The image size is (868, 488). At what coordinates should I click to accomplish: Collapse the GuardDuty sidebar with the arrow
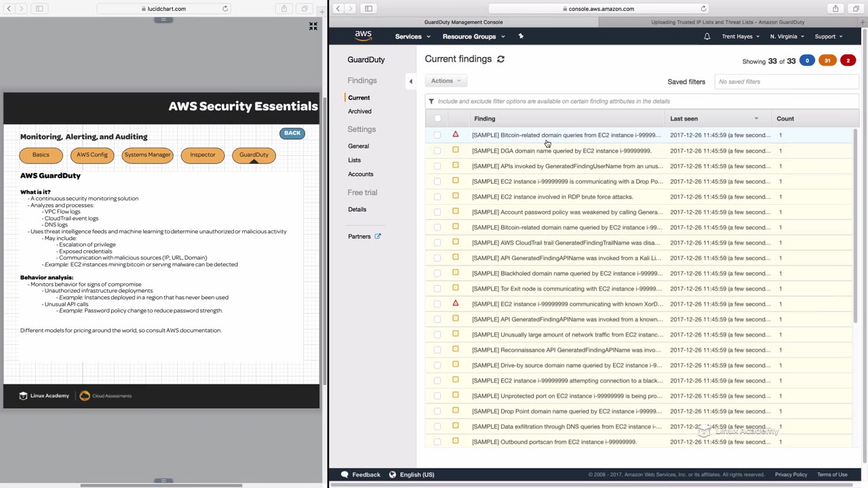pos(410,81)
